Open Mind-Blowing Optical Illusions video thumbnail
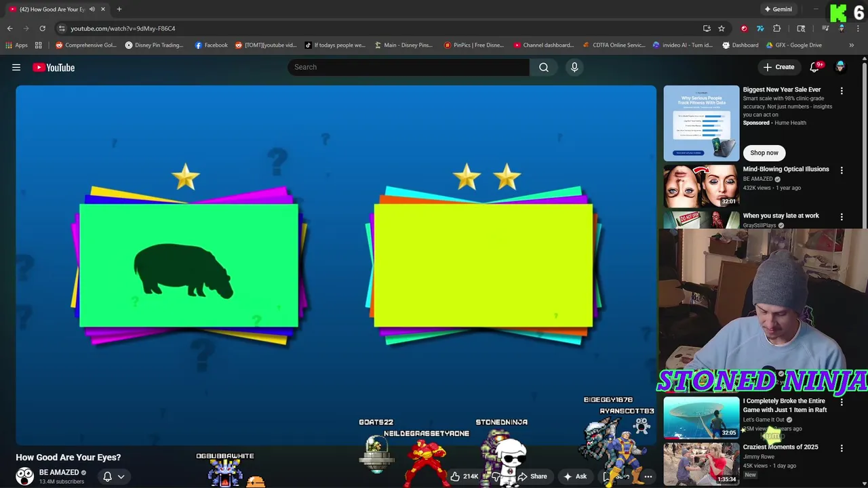The image size is (868, 488). [701, 186]
